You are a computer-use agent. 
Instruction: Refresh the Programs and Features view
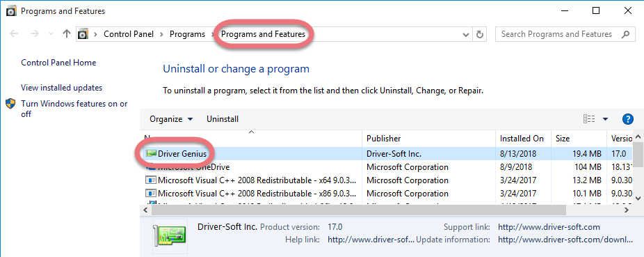[x=479, y=35]
